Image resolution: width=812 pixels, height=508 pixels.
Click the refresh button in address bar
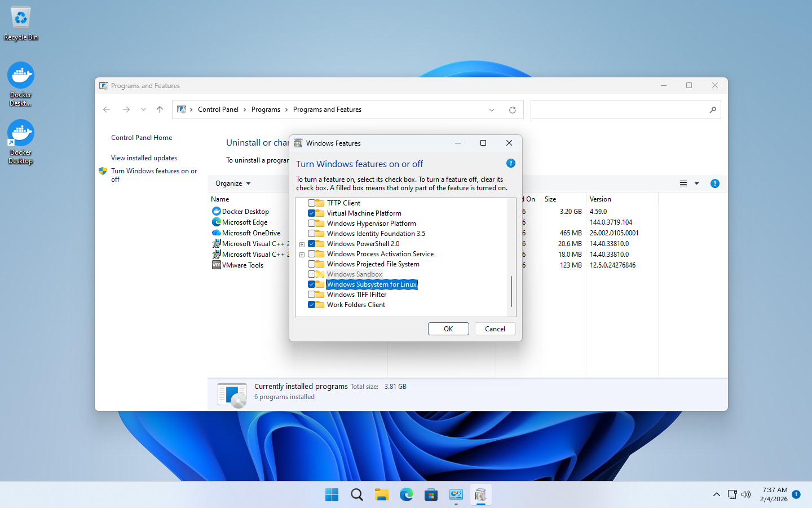point(512,110)
